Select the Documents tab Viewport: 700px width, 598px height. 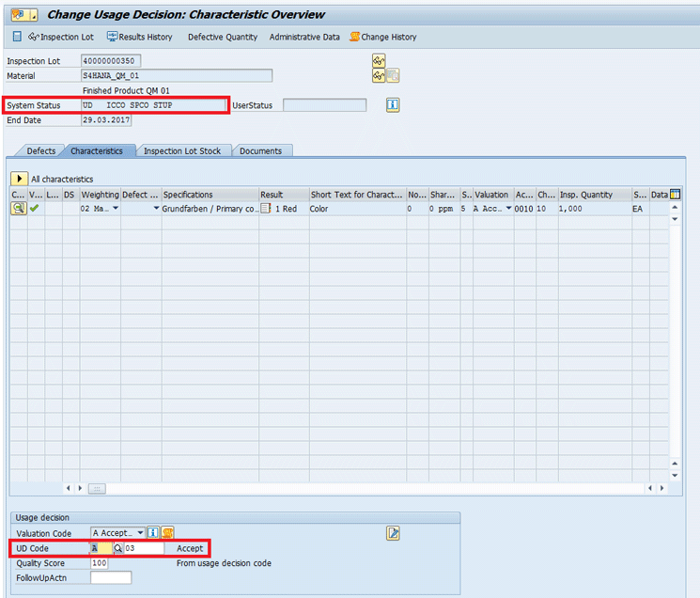click(x=260, y=150)
